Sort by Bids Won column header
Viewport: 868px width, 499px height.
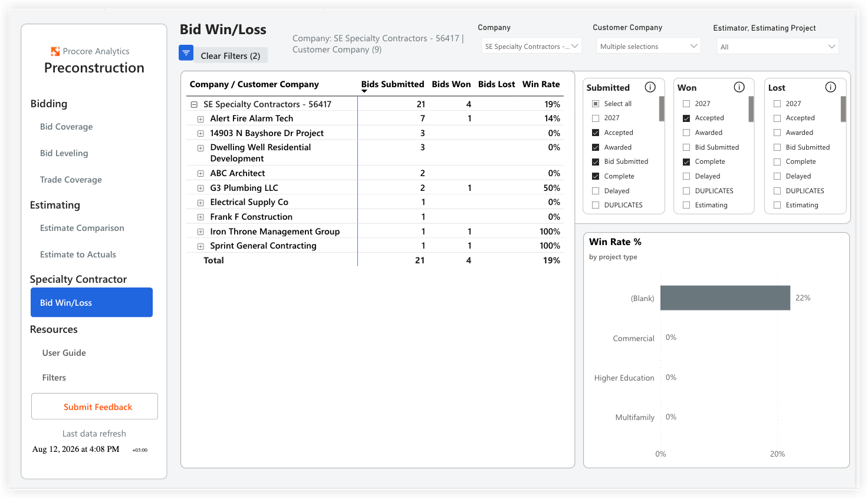[451, 84]
